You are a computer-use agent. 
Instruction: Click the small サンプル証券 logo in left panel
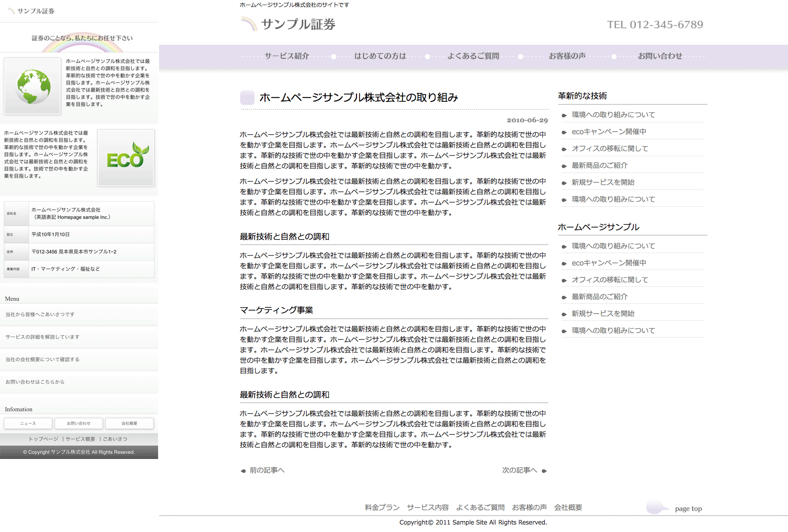(x=31, y=11)
